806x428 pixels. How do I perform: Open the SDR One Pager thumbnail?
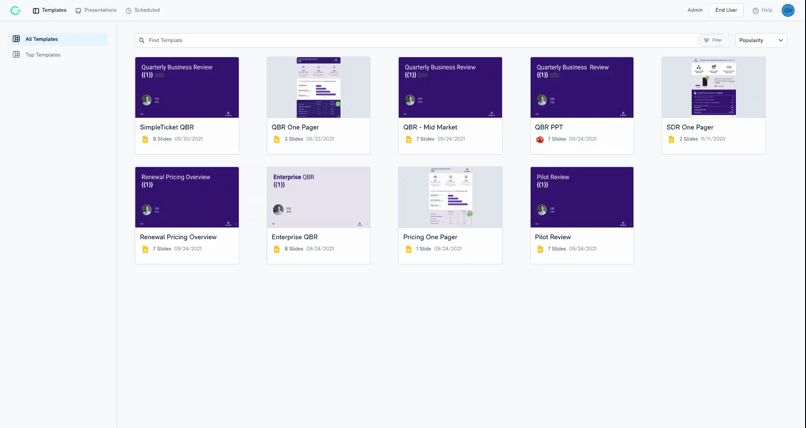pyautogui.click(x=713, y=87)
